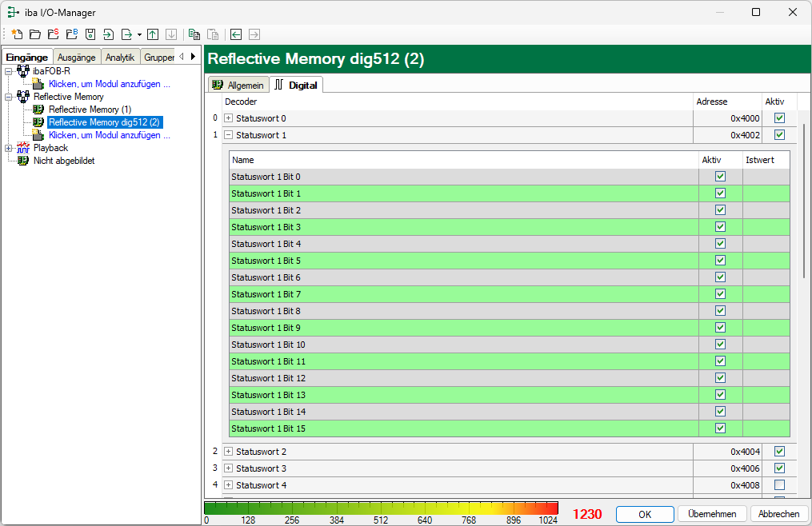This screenshot has width=812, height=526.
Task: Click the save disk toolbar icon
Action: (x=90, y=34)
